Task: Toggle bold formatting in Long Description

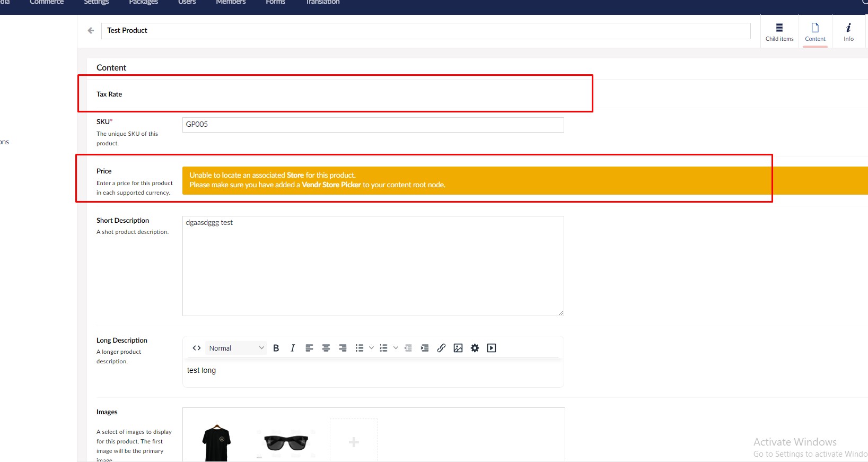Action: (x=276, y=348)
